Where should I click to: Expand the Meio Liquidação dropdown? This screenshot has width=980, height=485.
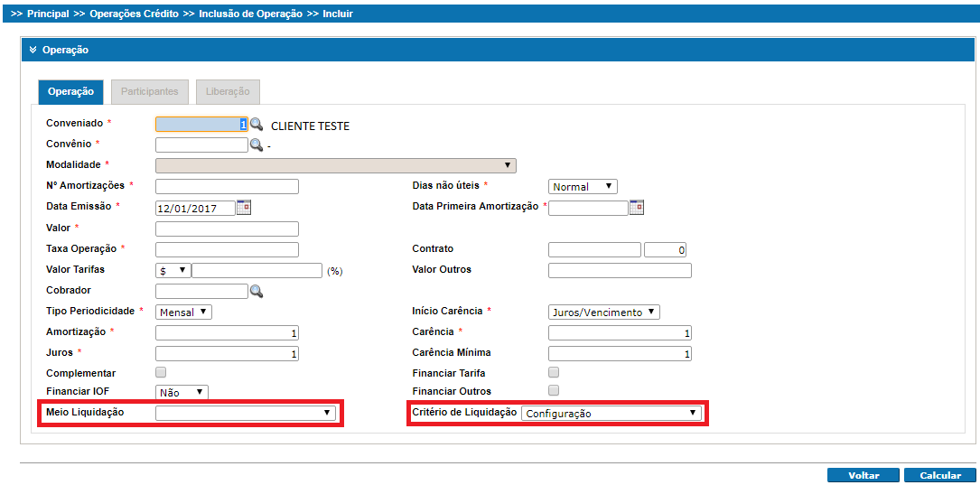click(246, 413)
